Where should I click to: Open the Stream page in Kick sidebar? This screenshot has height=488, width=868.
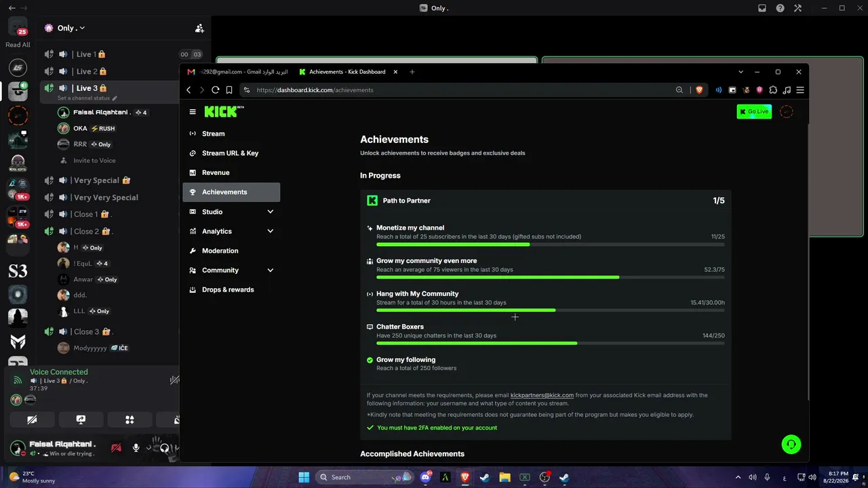(x=231, y=134)
